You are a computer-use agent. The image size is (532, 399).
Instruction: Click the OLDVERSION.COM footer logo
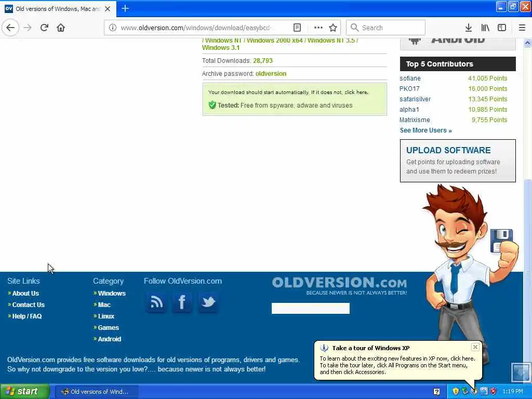(339, 286)
